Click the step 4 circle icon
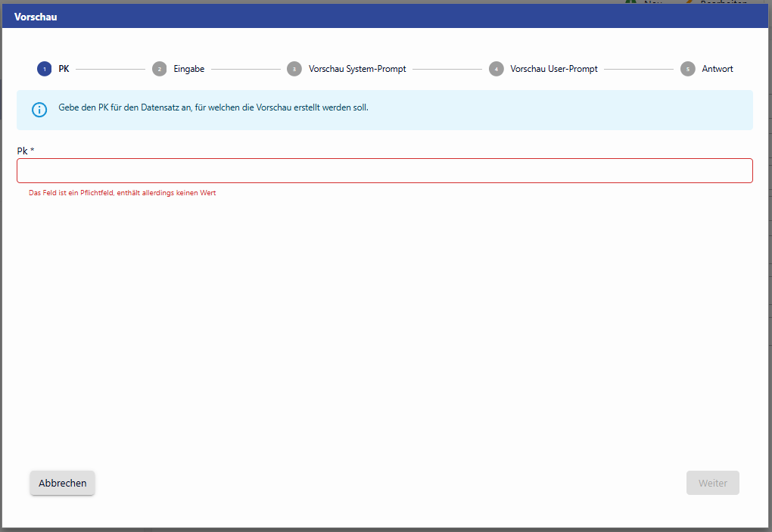Viewport: 772px width, 532px height. [496, 69]
